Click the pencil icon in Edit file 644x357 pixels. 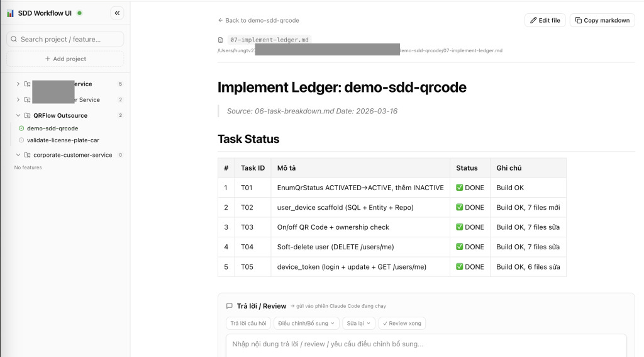tap(533, 20)
